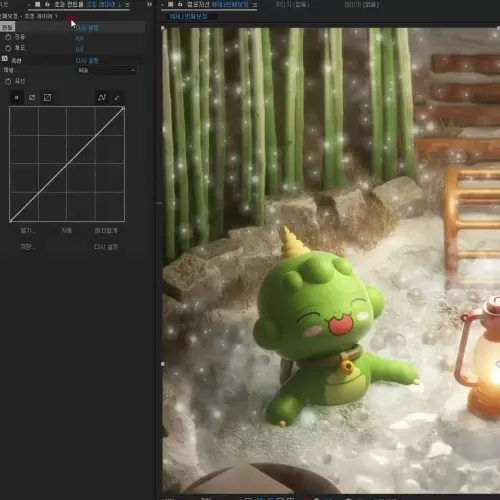Select the composition breadcrumb tab below panel title
The height and width of the screenshot is (500, 500).
[x=188, y=16]
